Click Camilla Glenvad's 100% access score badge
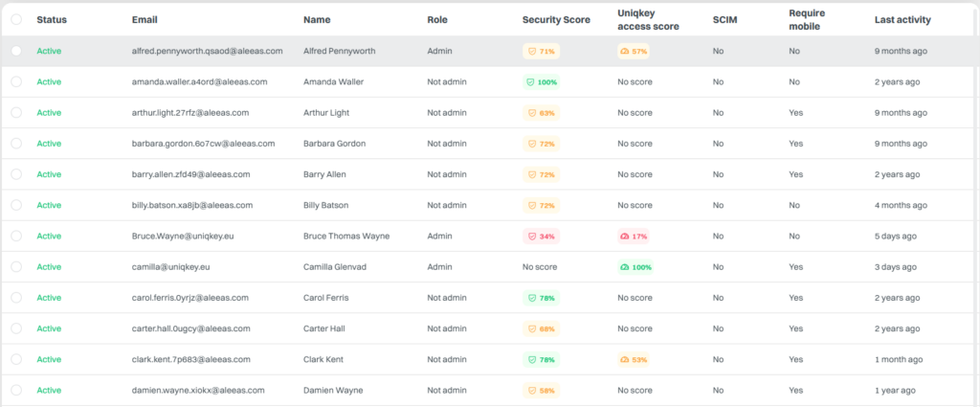The width and height of the screenshot is (980, 407). (635, 267)
